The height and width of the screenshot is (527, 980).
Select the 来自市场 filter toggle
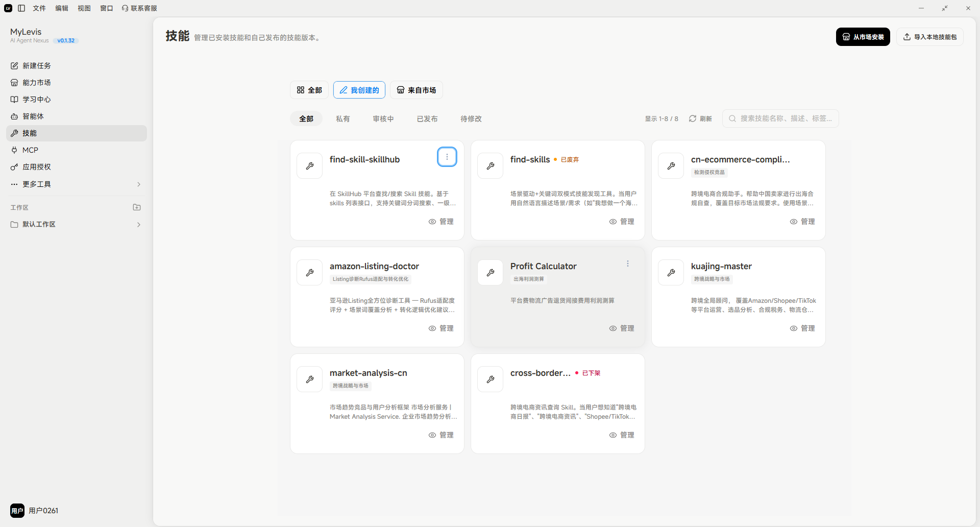coord(416,90)
